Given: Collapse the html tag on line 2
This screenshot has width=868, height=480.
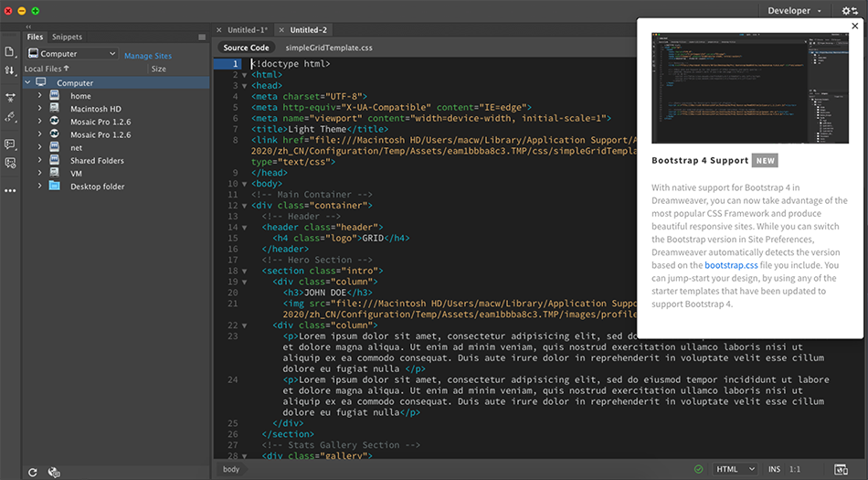Looking at the screenshot, I should point(245,75).
